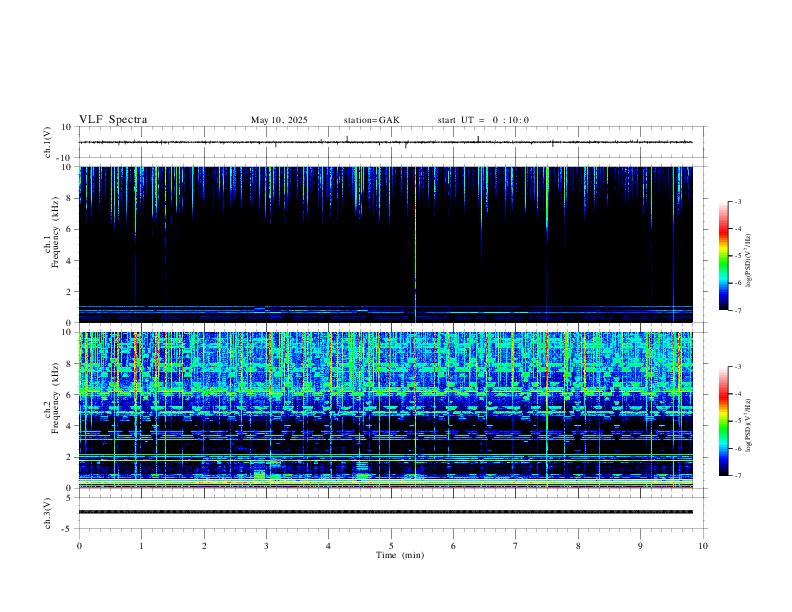
Task: Click time-axis tick label "1"
Action: 141,546
